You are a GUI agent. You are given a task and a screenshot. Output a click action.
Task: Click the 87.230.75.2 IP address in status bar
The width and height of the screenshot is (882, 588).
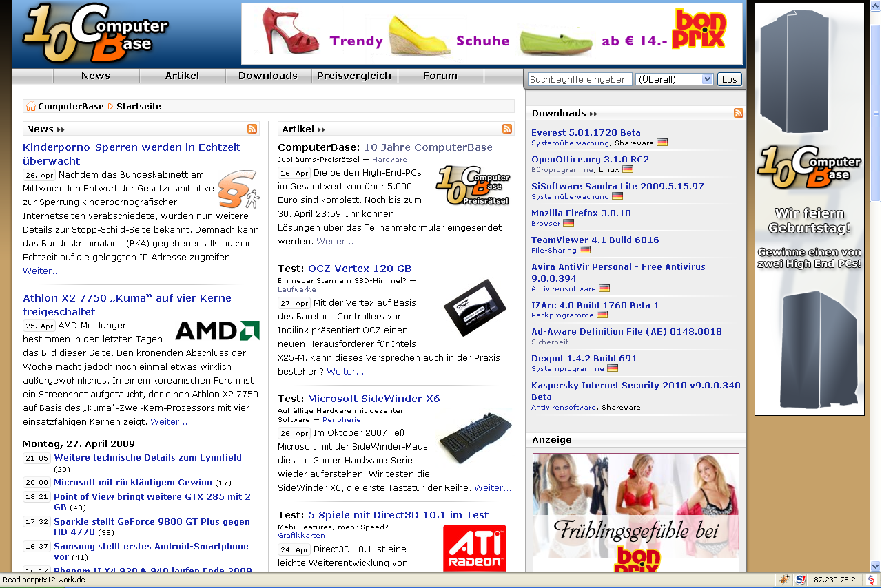tap(834, 580)
